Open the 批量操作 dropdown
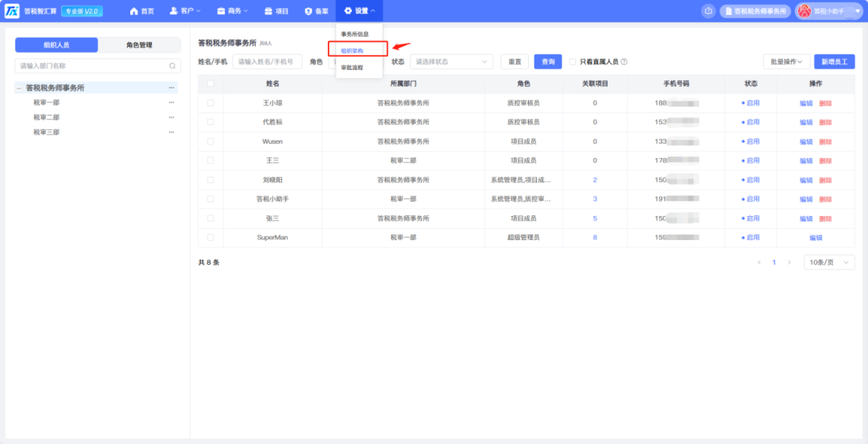 787,61
